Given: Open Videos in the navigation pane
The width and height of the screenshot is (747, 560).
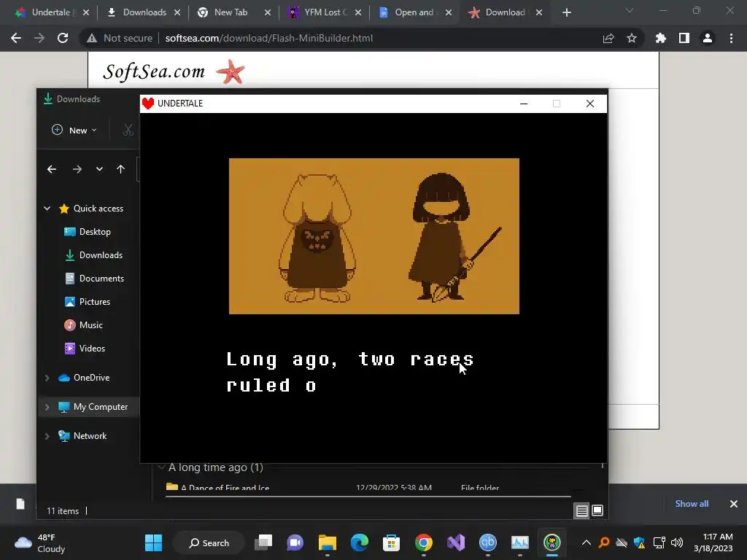Looking at the screenshot, I should coord(85,348).
